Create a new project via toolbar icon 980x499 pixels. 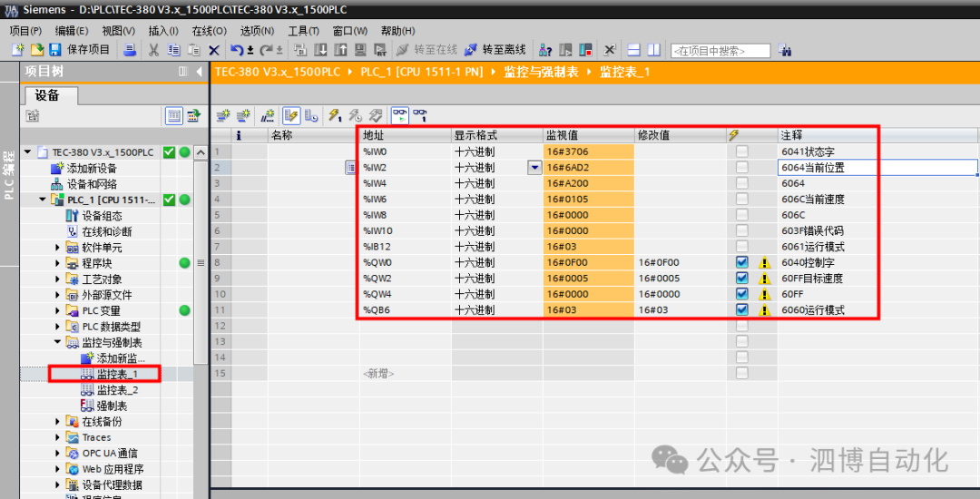pyautogui.click(x=17, y=50)
